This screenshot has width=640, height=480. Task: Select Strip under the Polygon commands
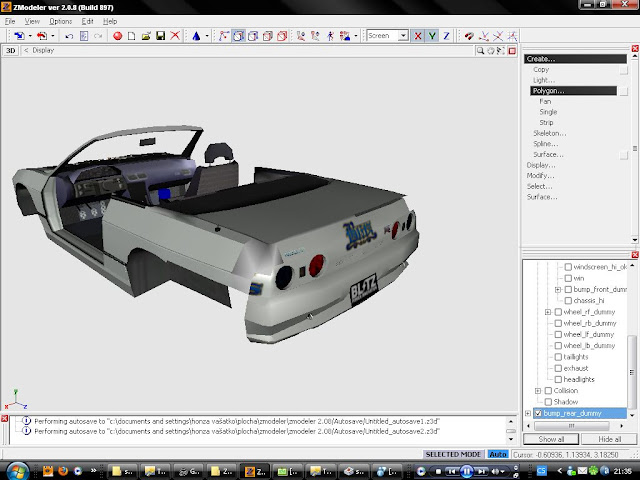[547, 122]
